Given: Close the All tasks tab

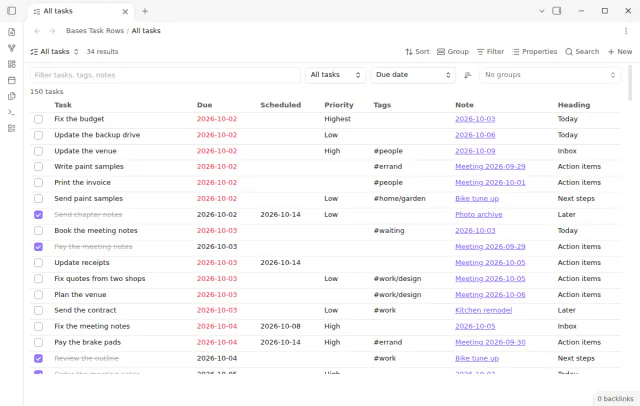Looking at the screenshot, I should point(125,11).
